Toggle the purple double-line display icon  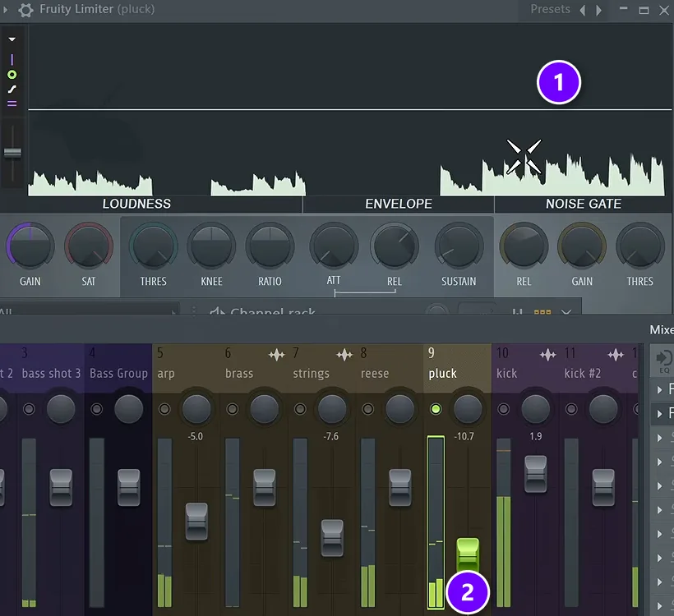point(12,103)
